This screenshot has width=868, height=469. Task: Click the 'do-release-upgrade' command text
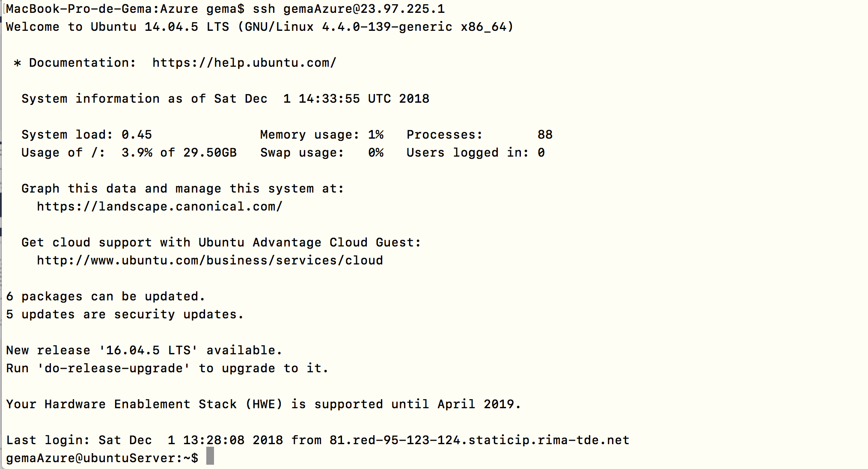pyautogui.click(x=113, y=368)
